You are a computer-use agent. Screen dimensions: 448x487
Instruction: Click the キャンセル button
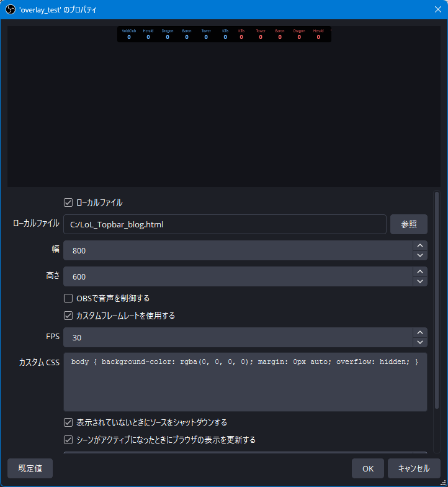[x=413, y=468]
